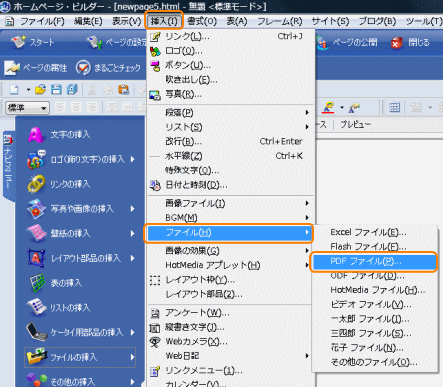The image size is (443, 387).
Task: Select 壁紙の挿入 in navi menu
Action: click(x=80, y=233)
